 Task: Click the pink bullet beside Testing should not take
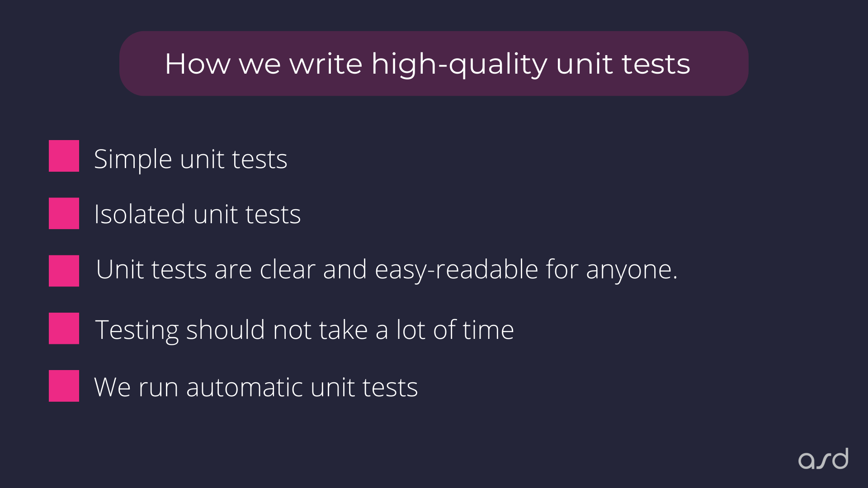(64, 328)
